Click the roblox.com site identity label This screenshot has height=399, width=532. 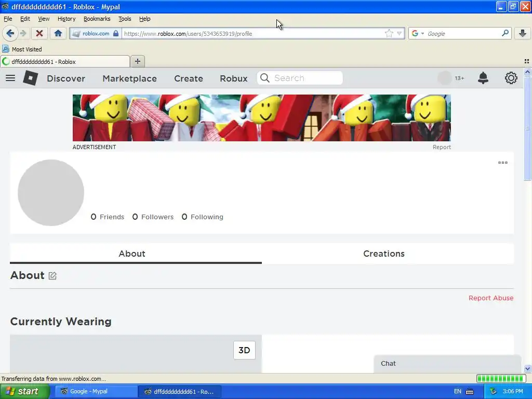96,33
